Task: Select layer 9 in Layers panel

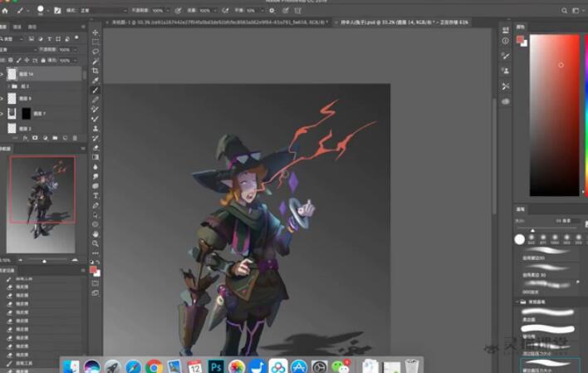Action: click(x=42, y=98)
